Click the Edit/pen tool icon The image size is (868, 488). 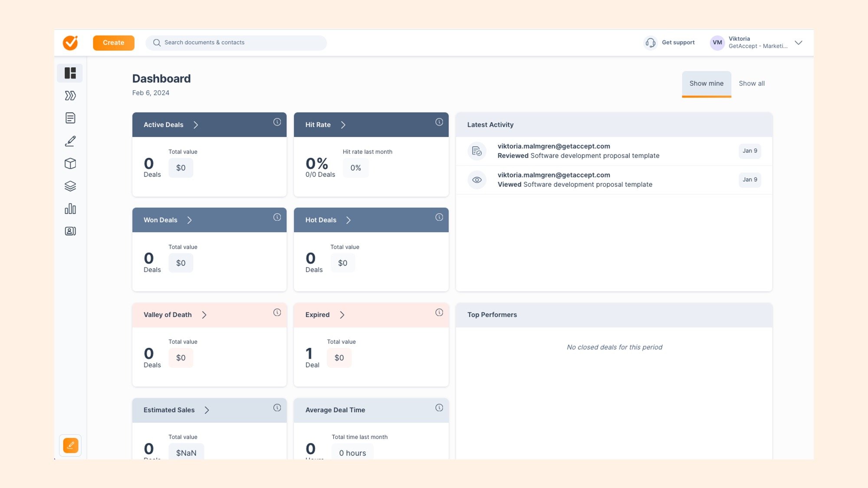(70, 141)
